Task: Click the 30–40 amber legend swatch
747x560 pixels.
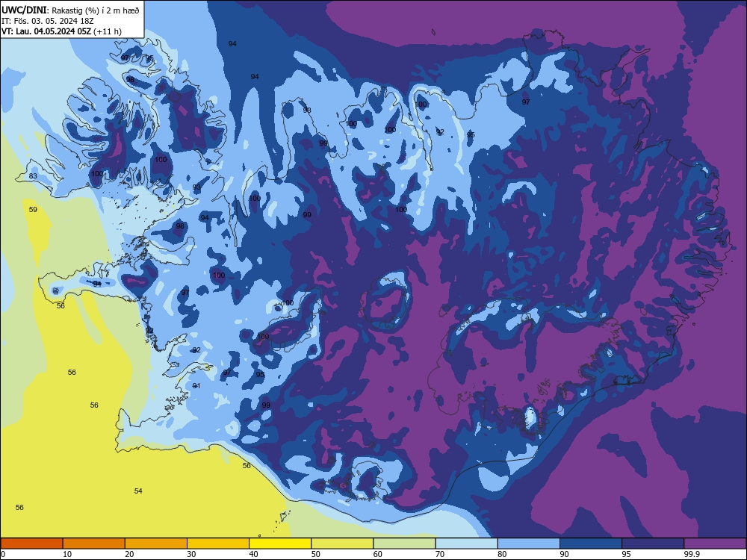Action: coord(218,544)
